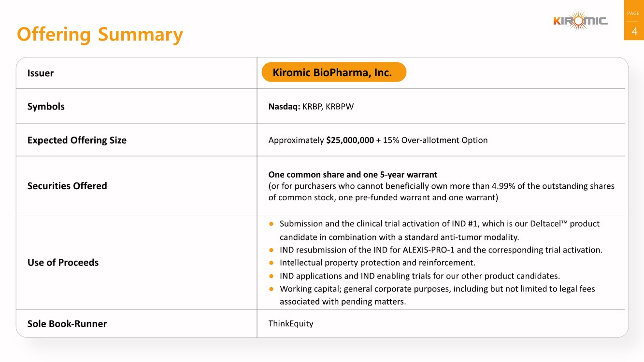Select the 'Nasdaq: KRBP, KRBPW' symbols text
Viewport: 644px width, 362px height.
click(x=311, y=107)
